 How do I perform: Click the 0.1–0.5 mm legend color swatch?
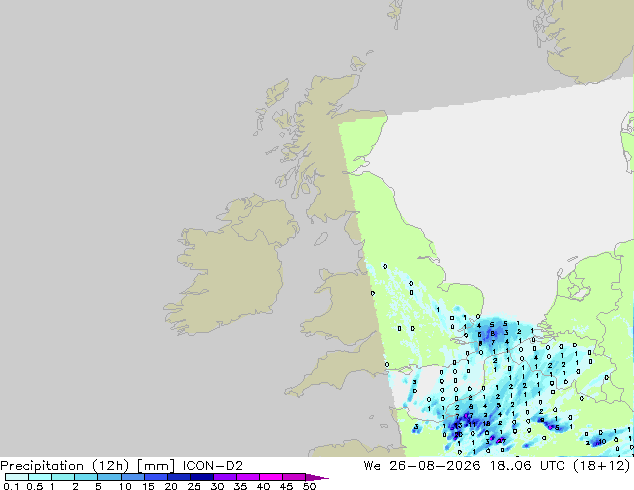pyautogui.click(x=17, y=477)
